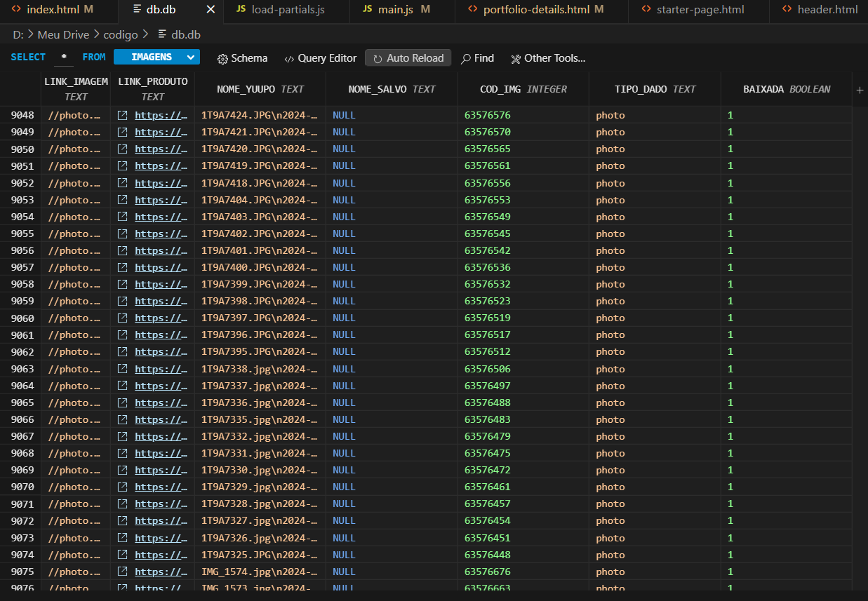The width and height of the screenshot is (868, 601).
Task: Select row number 9063
Action: 22,369
